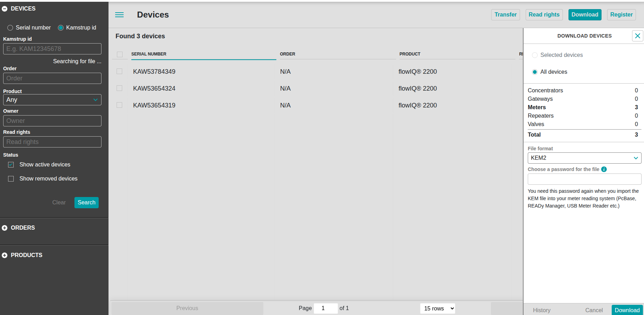Image resolution: width=644 pixels, height=315 pixels.
Task: Click the page number input box
Action: coord(326,308)
